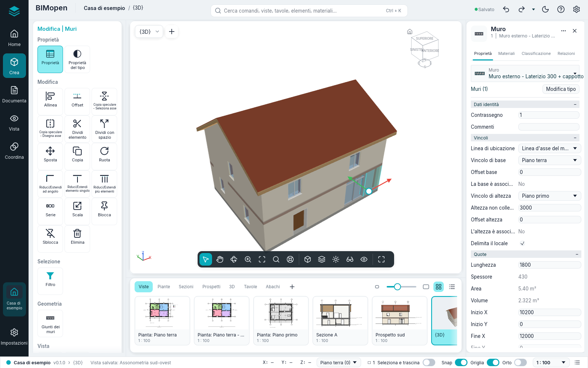Switch to the Materiali tab

(x=506, y=53)
